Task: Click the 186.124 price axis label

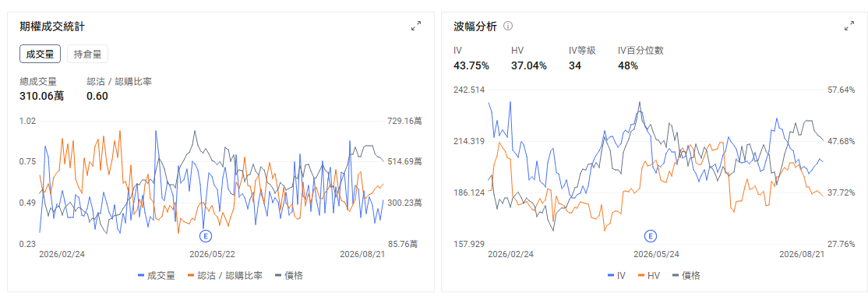Action: (x=469, y=192)
